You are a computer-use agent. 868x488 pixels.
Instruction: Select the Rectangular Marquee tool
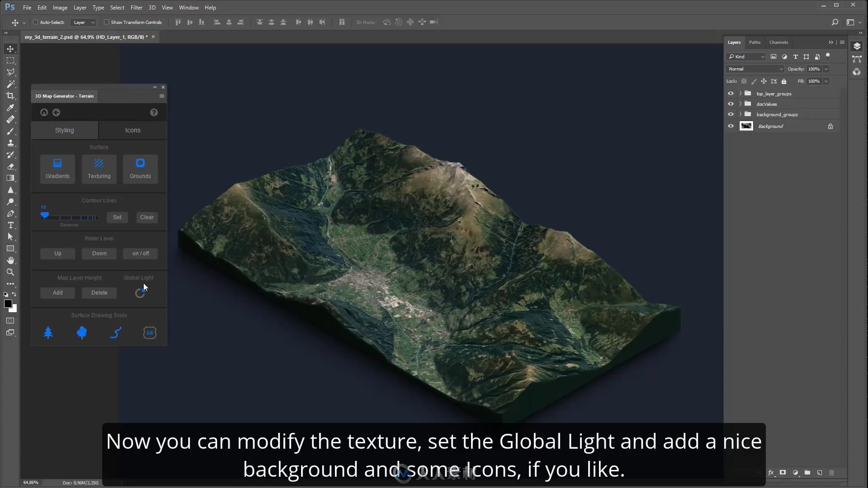10,61
